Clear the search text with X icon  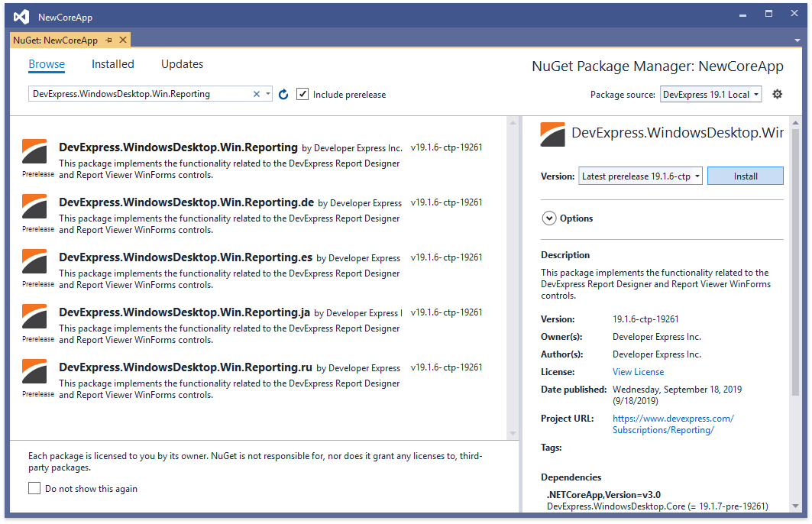pyautogui.click(x=257, y=94)
